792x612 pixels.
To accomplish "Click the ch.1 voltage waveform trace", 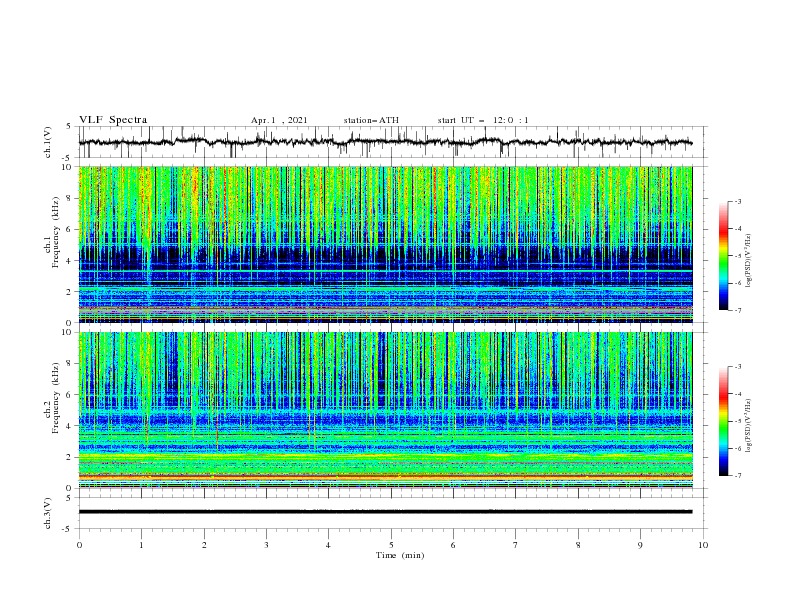I will coord(385,142).
